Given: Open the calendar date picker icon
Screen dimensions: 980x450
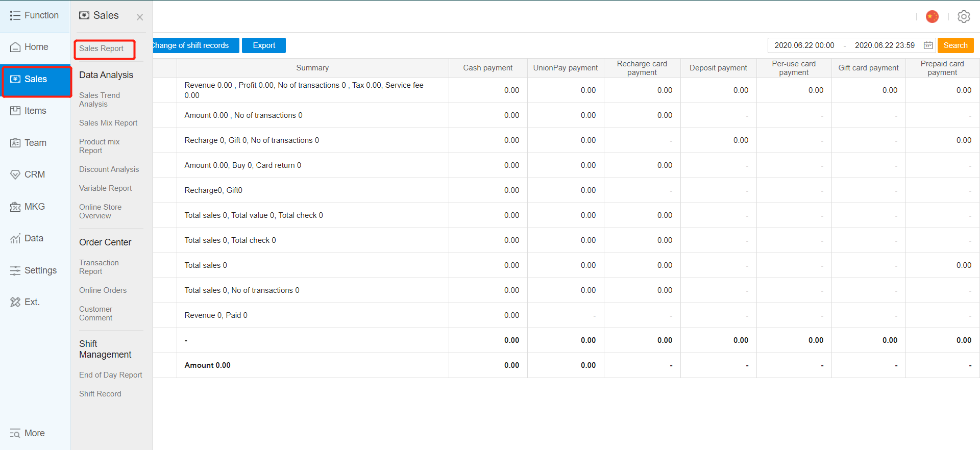Looking at the screenshot, I should 928,45.
